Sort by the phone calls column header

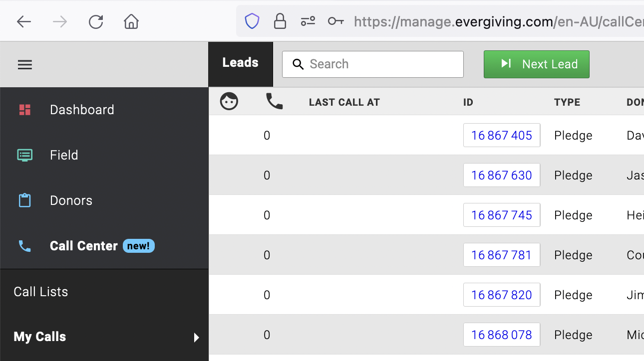pos(274,101)
